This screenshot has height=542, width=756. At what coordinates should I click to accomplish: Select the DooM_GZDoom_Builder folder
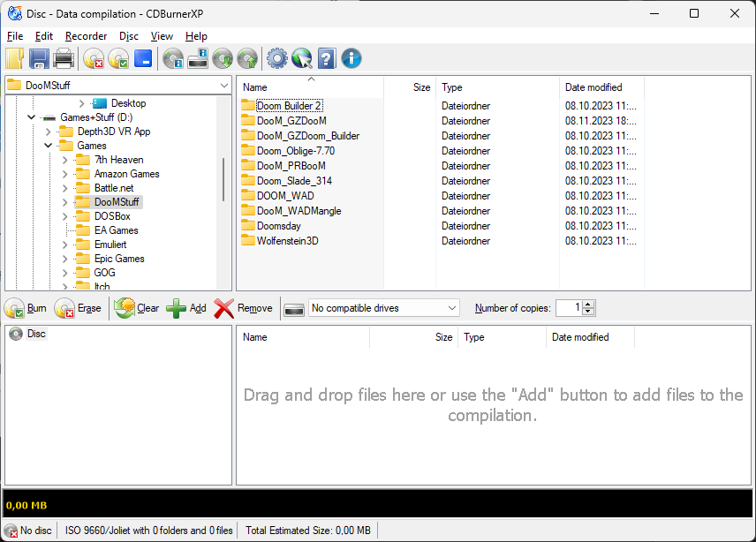point(308,136)
